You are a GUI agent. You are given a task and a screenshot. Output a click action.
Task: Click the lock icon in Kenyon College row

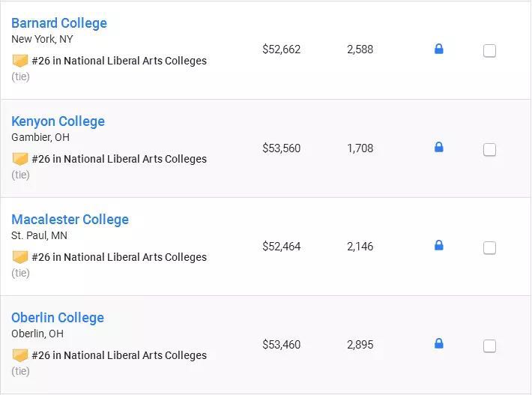tap(439, 148)
